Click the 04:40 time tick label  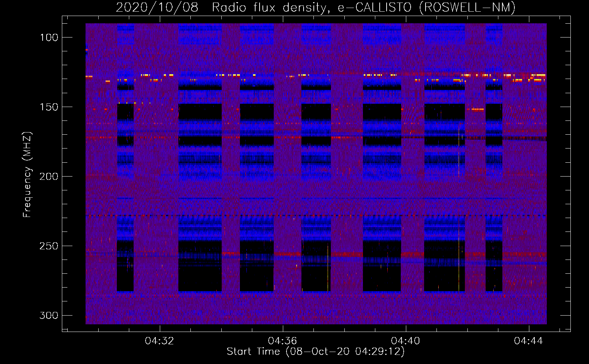click(x=406, y=341)
